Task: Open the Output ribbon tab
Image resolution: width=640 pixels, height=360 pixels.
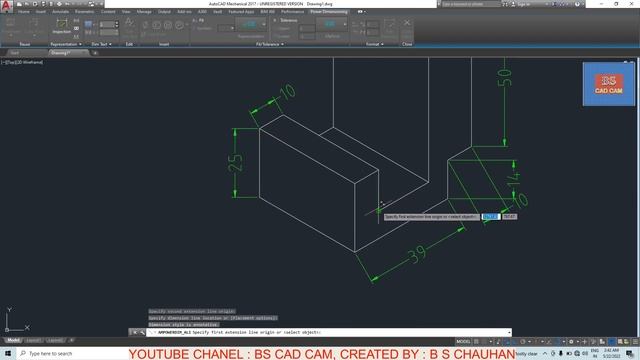Action: tap(164, 12)
